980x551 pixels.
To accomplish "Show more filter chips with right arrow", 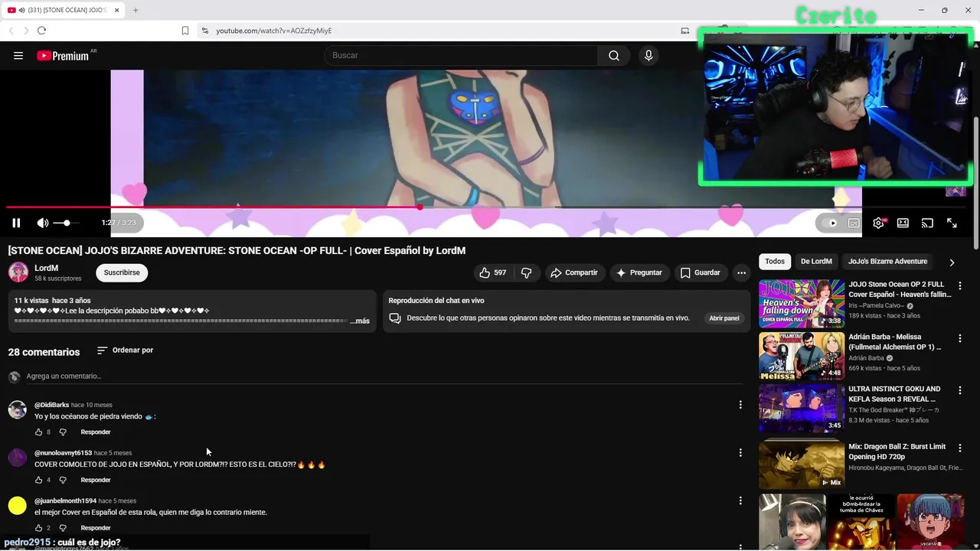I will (952, 262).
